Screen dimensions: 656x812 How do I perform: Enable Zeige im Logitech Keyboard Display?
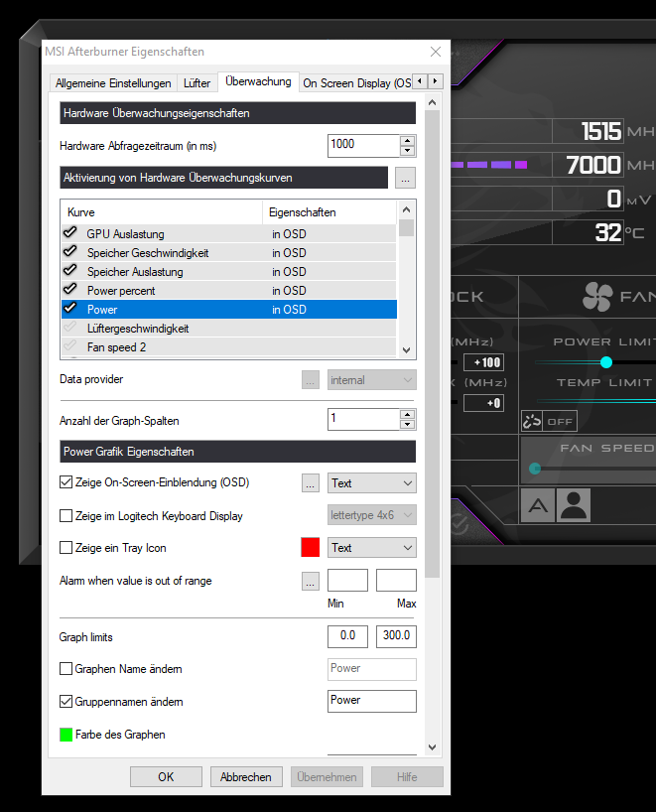[x=66, y=516]
